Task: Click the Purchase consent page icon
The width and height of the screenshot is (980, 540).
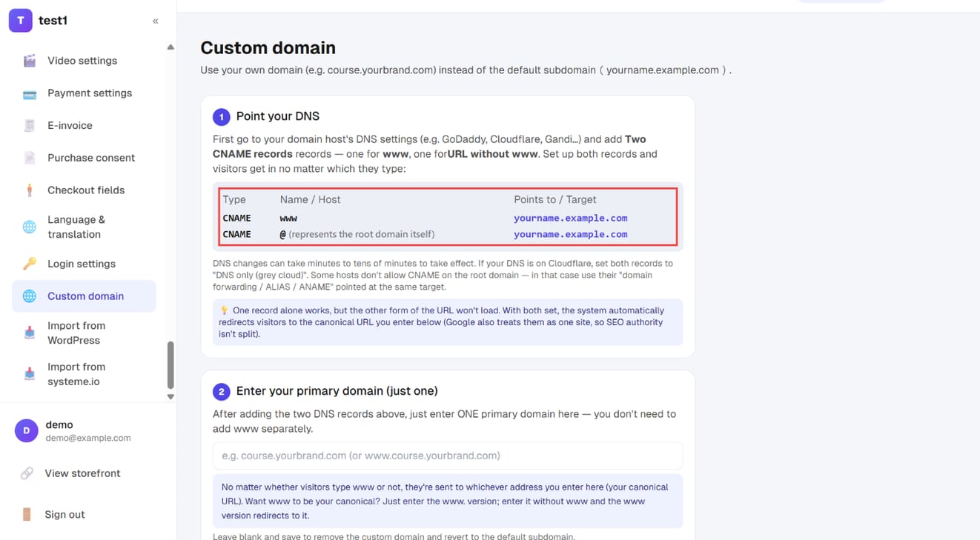Action: coord(30,158)
